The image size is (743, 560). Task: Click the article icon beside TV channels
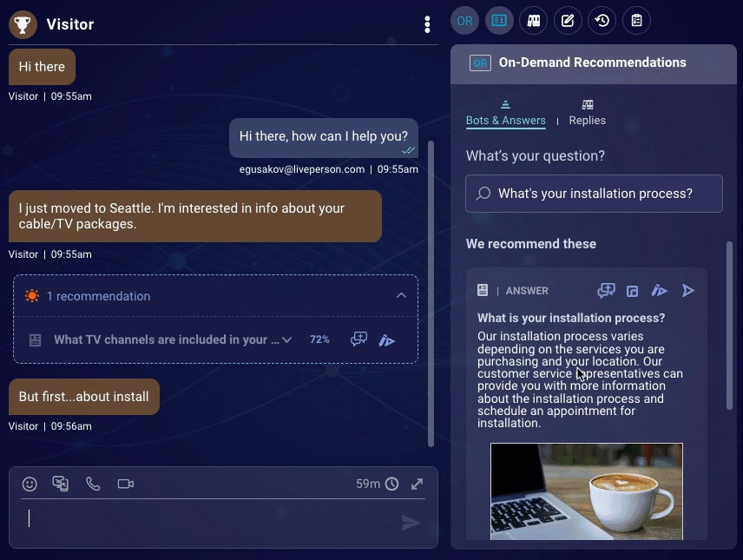[35, 340]
